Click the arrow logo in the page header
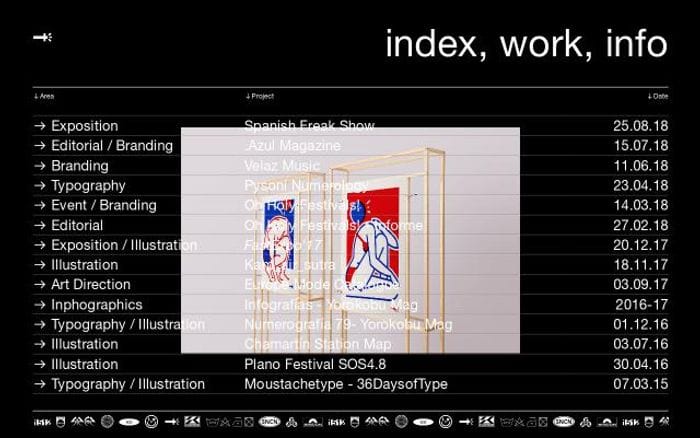 [43, 38]
